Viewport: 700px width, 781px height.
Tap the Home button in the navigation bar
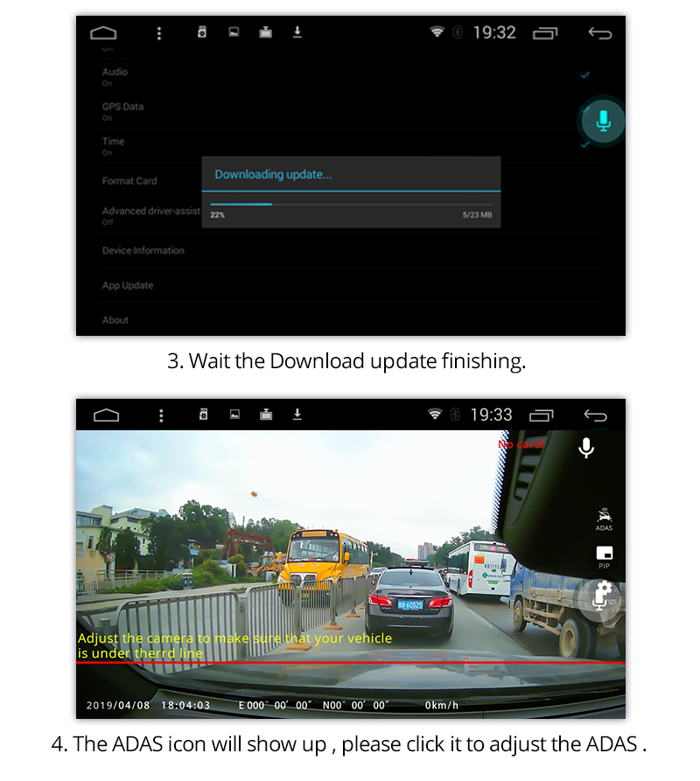104,32
